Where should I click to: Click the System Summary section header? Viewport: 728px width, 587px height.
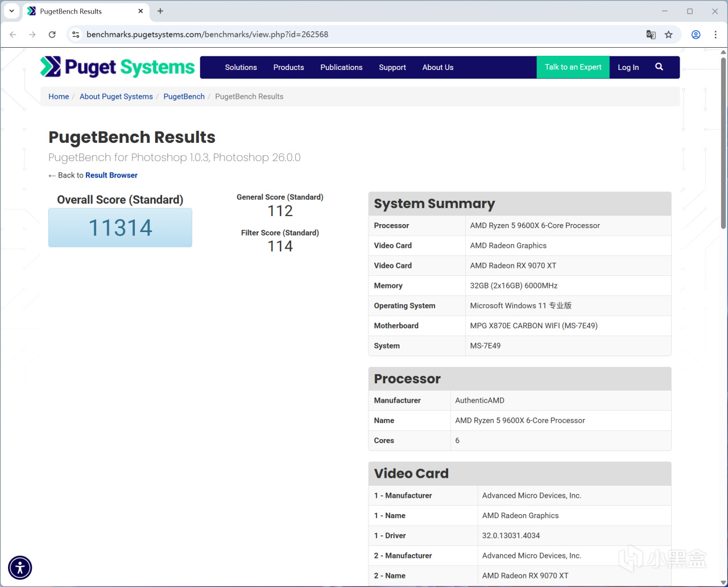(520, 204)
